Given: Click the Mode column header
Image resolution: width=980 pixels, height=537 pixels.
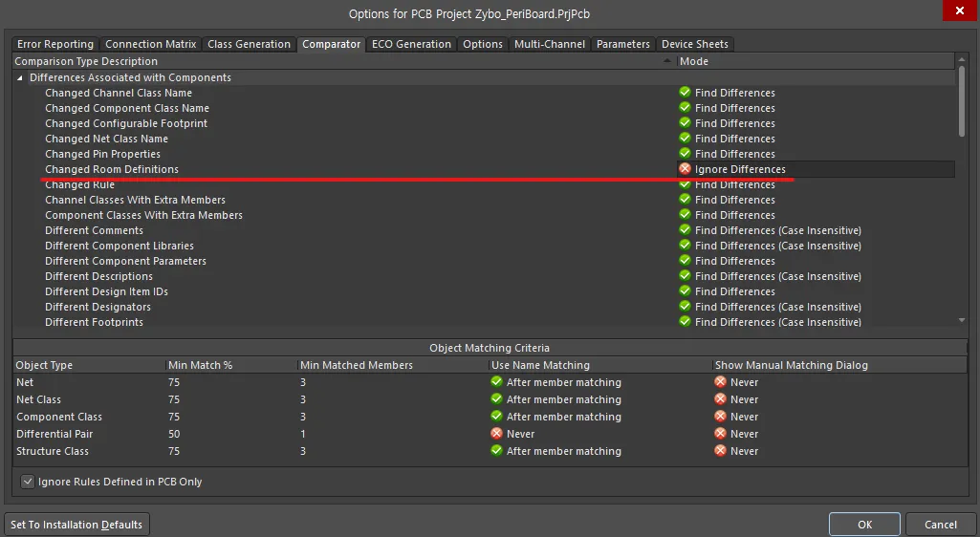Looking at the screenshot, I should coord(816,61).
